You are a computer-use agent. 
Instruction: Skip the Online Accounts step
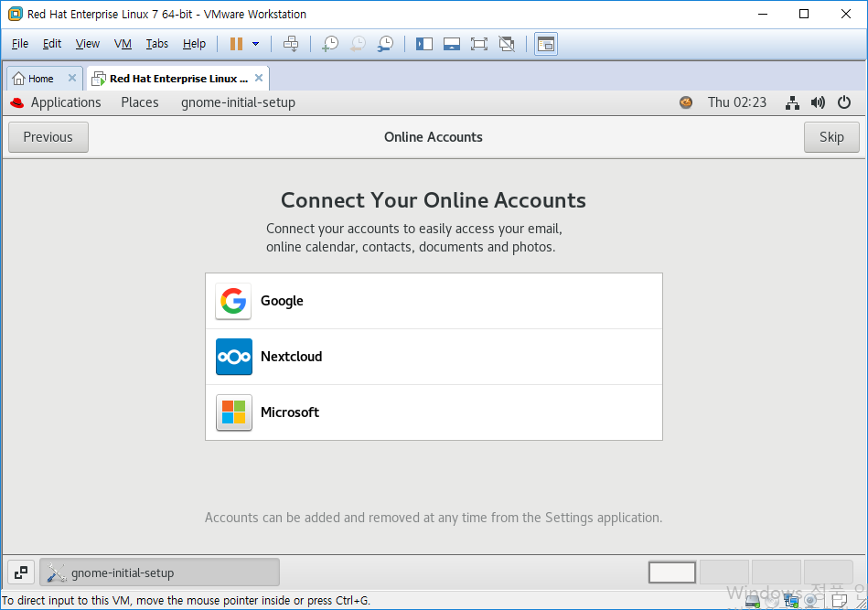tap(831, 137)
